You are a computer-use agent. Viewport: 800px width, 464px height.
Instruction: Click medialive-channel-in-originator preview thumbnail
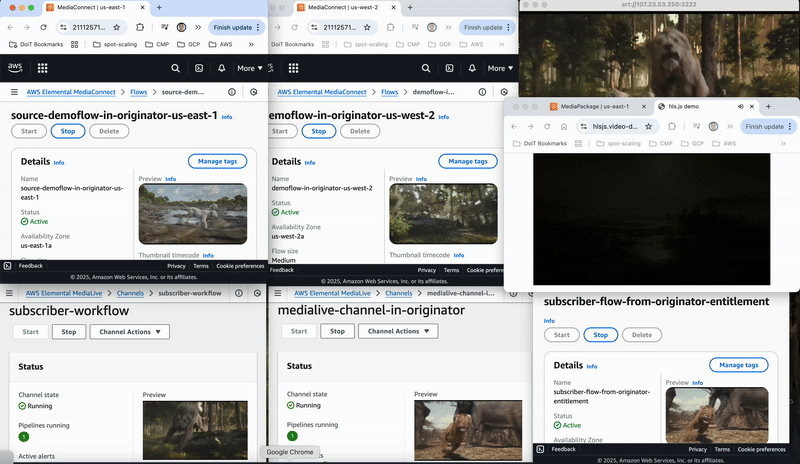click(x=468, y=430)
